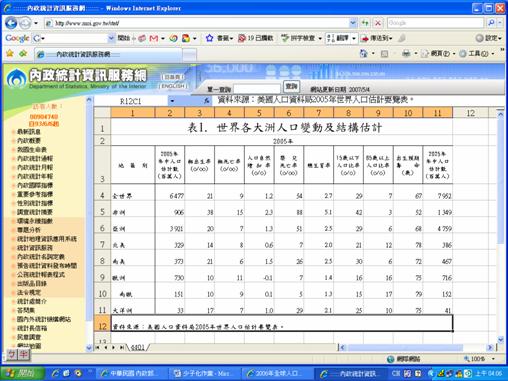Image resolution: width=508 pixels, height=381 pixels.
Task: Expand the R12C1 cell name box dropdown
Action: point(172,101)
